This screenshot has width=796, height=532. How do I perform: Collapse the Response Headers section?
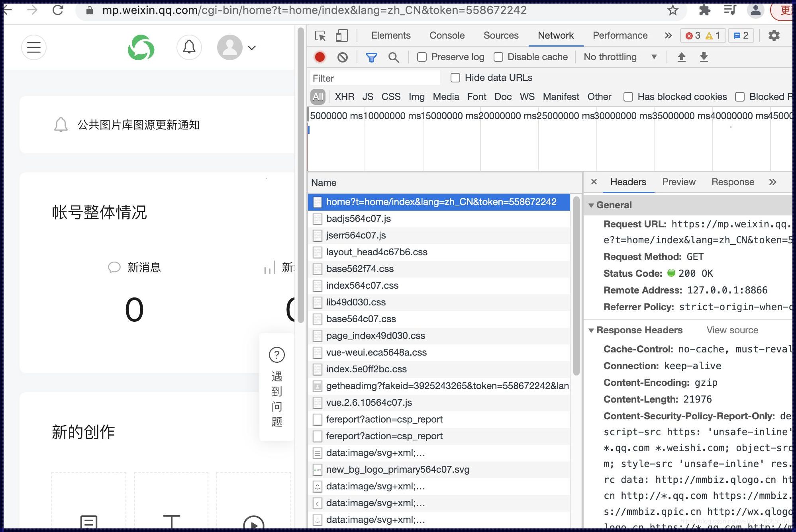[x=592, y=331]
